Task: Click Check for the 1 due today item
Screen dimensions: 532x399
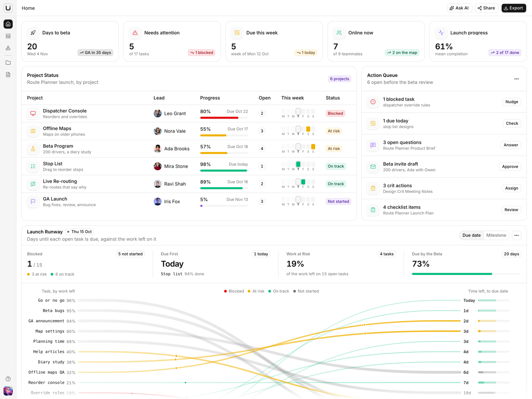Action: pos(512,123)
